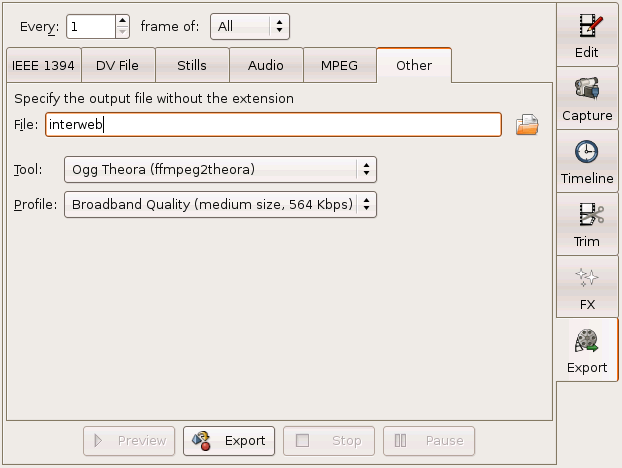The height and width of the screenshot is (468, 622).
Task: Select the Export film reel panel
Action: (587, 351)
